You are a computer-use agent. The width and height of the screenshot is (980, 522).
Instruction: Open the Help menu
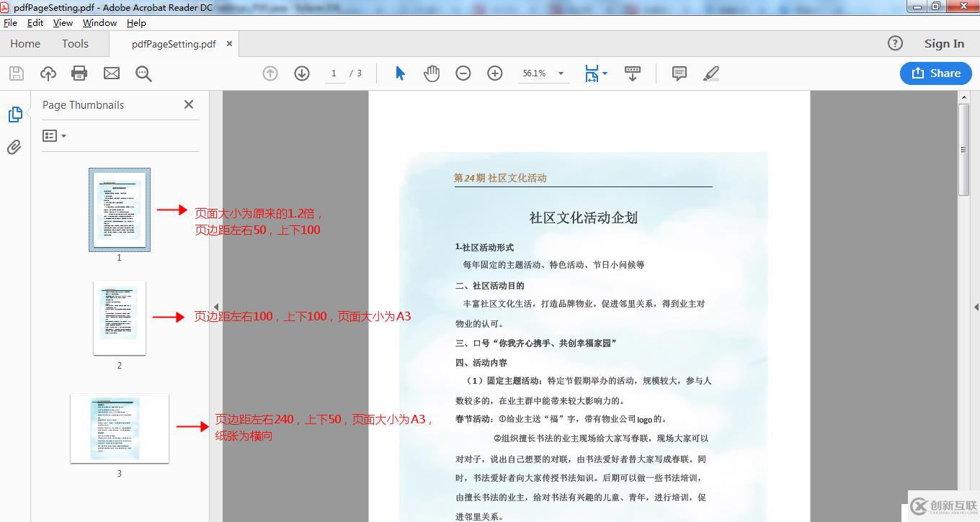click(136, 23)
